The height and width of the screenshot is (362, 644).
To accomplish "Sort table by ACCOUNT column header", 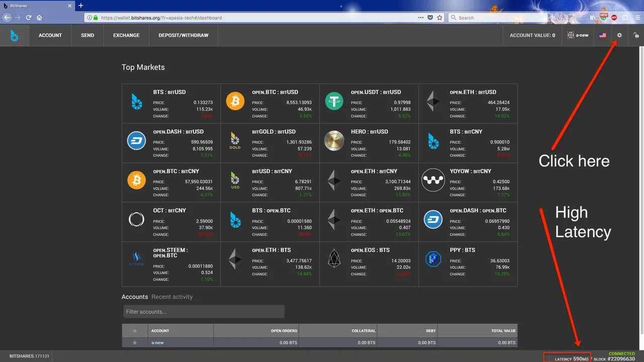I will click(181, 331).
